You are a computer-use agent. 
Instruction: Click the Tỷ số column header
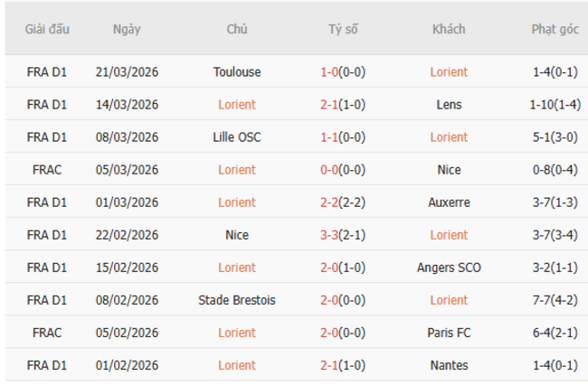click(343, 29)
